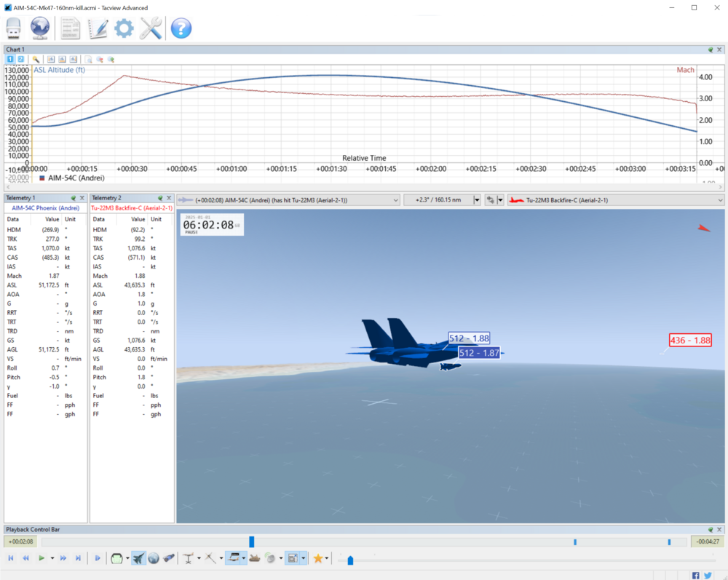
Task: Select chart series 1 button
Action: pos(10,60)
